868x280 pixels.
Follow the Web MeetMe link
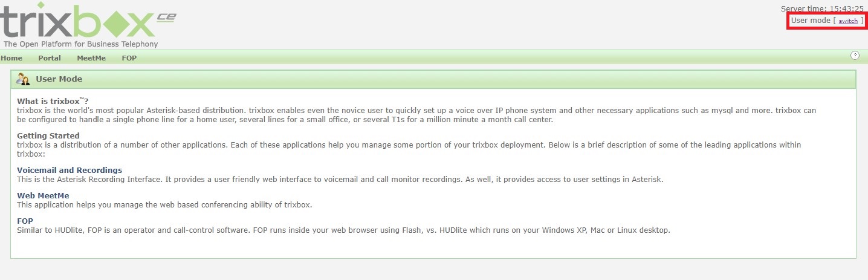(x=43, y=196)
